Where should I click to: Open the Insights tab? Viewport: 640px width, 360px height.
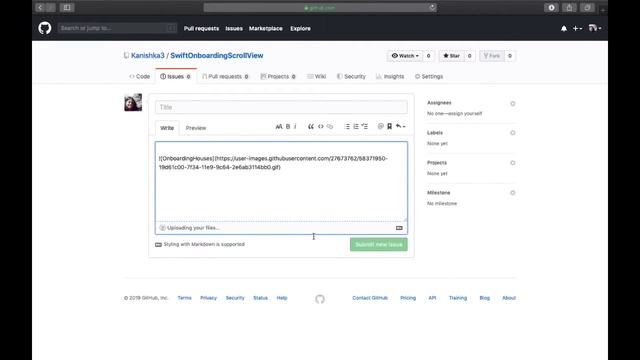390,77
